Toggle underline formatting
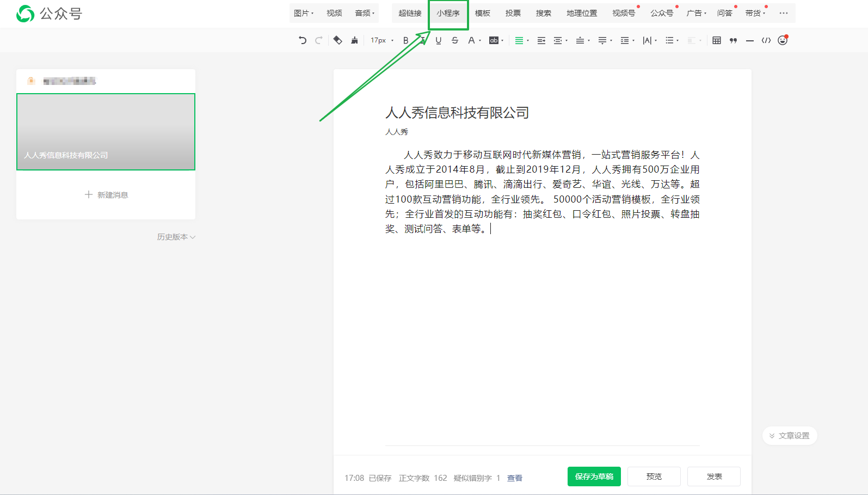This screenshot has width=868, height=495. [x=439, y=40]
